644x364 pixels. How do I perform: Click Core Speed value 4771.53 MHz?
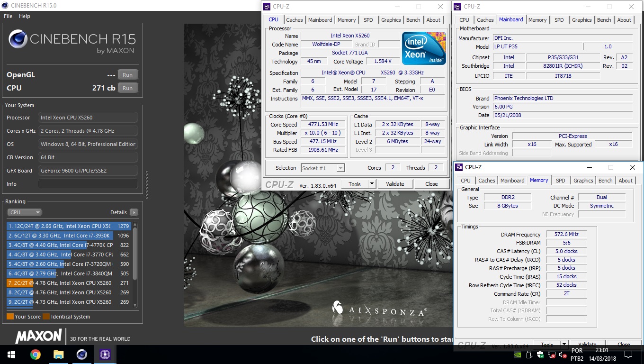324,125
